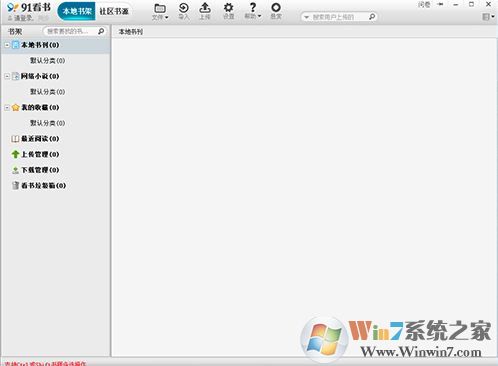This screenshot has height=366, width=498.
Task: Collapse the 网络小说 tree node
Action: click(7, 76)
